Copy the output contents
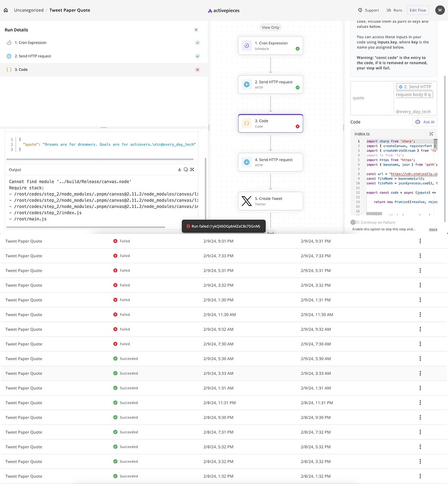The height and width of the screenshot is (484, 448). click(x=185, y=169)
